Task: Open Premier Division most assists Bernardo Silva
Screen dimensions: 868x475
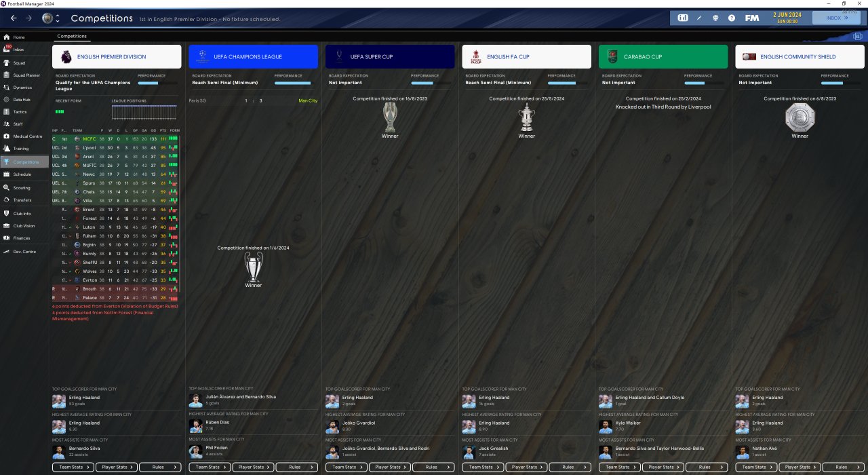Action: [85, 449]
